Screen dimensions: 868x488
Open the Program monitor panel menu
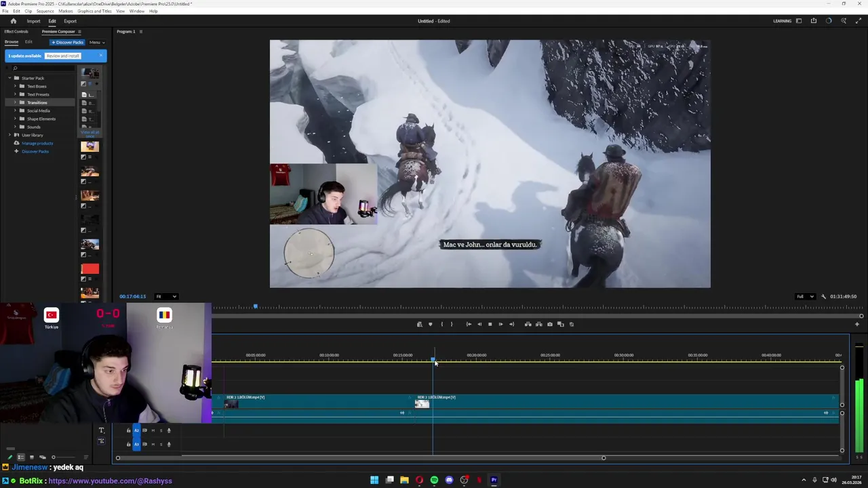(140, 32)
